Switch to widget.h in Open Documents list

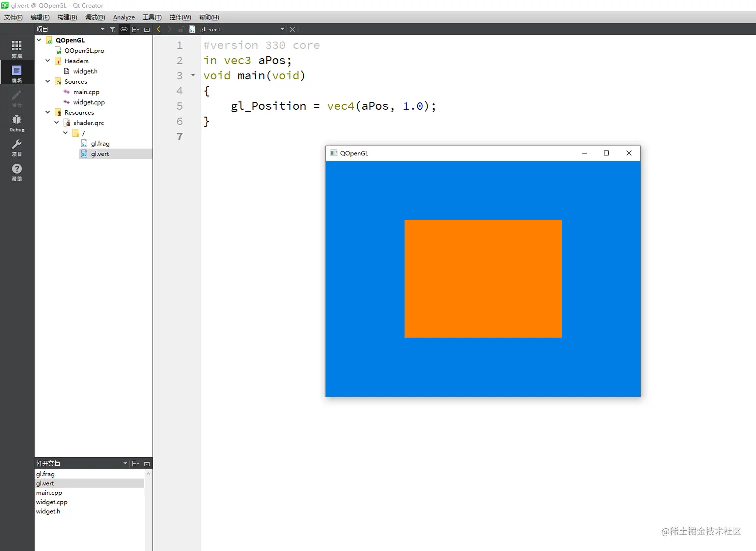(x=48, y=511)
